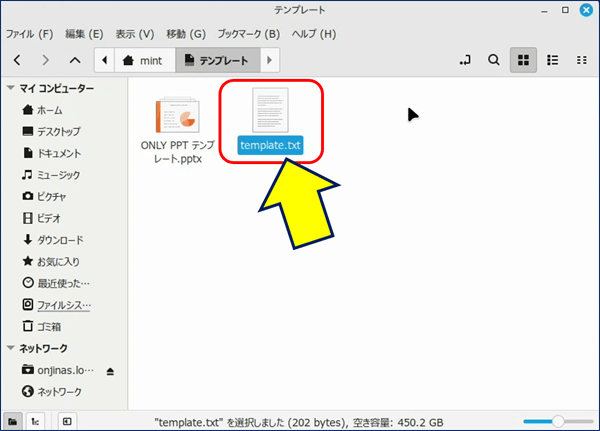Switch to list view
Screen dimensions: 600x431
pyautogui.click(x=553, y=60)
